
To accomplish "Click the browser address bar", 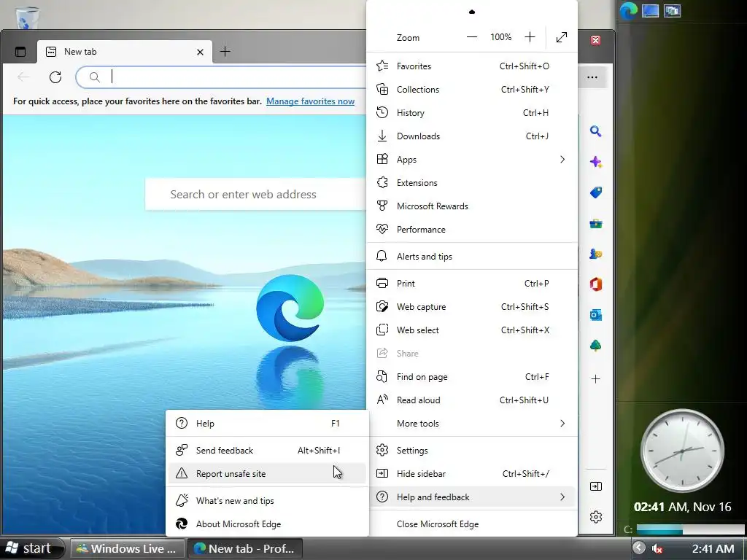I will click(x=222, y=77).
